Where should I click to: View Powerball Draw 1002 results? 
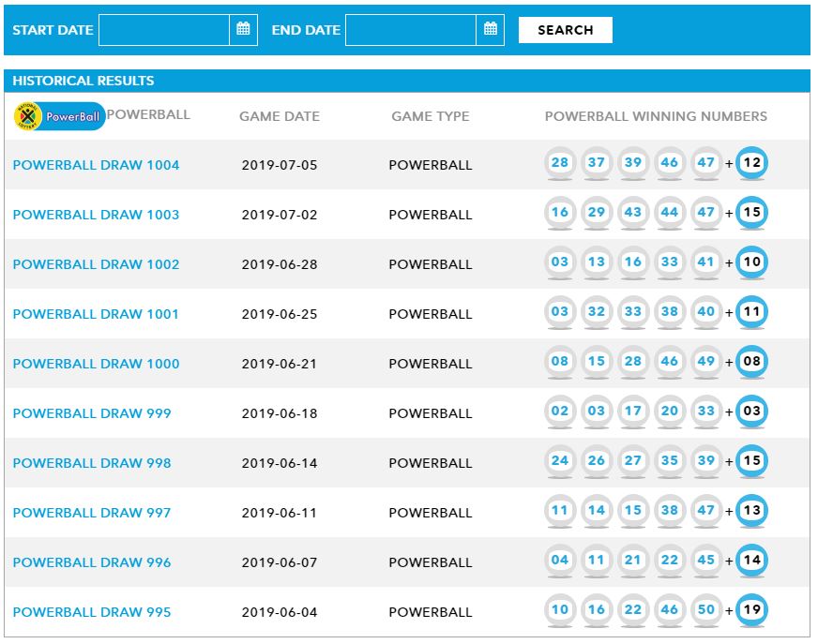coord(96,264)
